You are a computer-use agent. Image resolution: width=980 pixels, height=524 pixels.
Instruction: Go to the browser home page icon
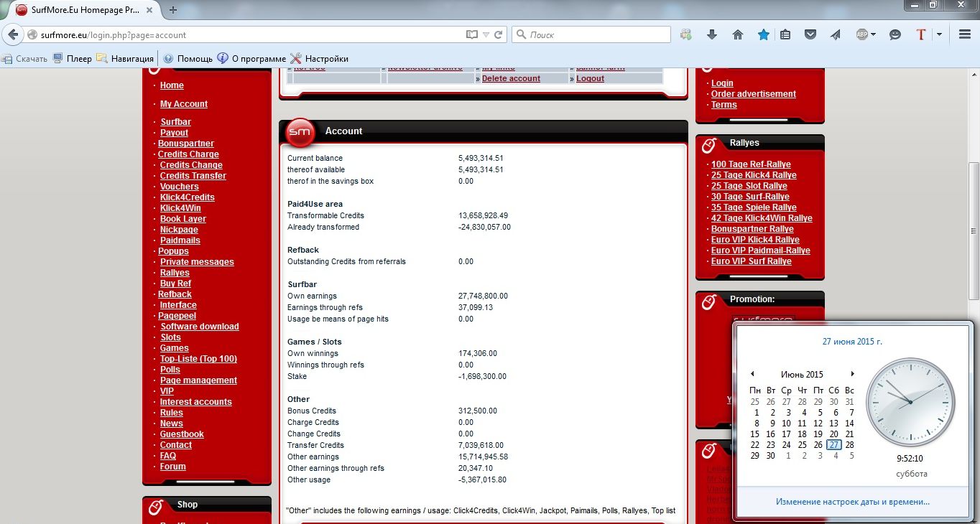click(737, 34)
